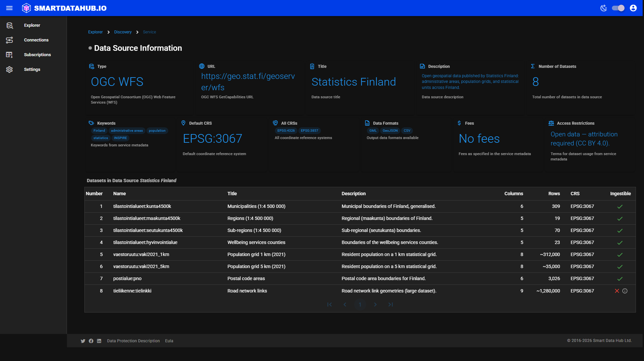Click the Access Restrictions scales icon
The width and height of the screenshot is (644, 361).
[x=551, y=123]
